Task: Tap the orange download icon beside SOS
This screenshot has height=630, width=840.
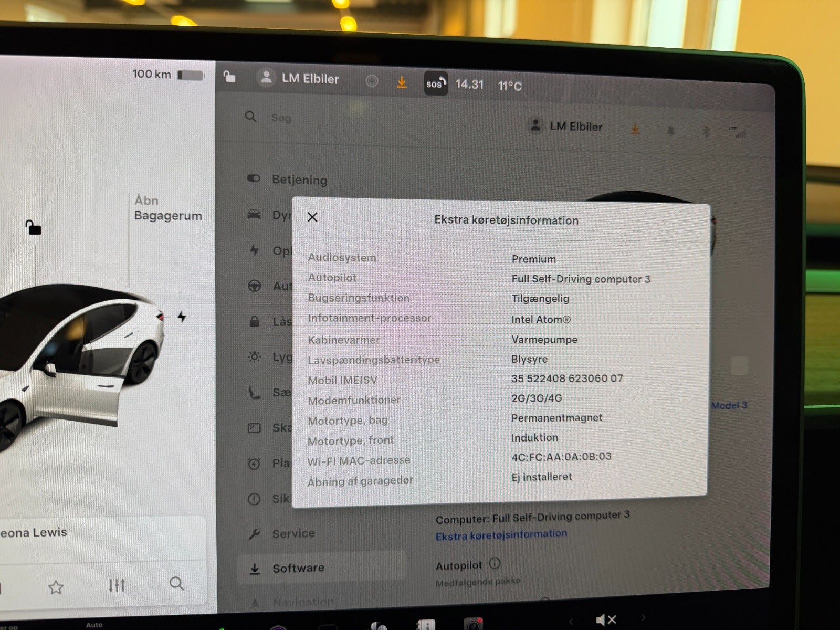Action: point(402,82)
